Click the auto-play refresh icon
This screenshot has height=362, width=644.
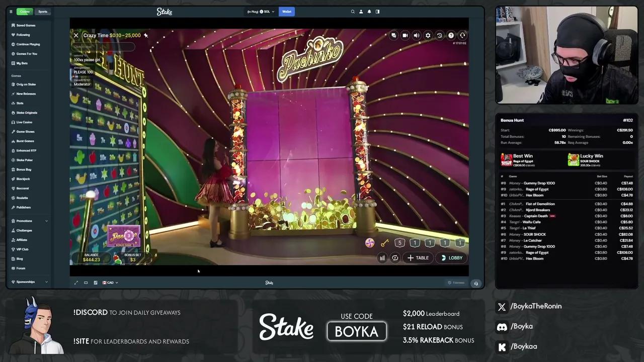pyautogui.click(x=395, y=258)
